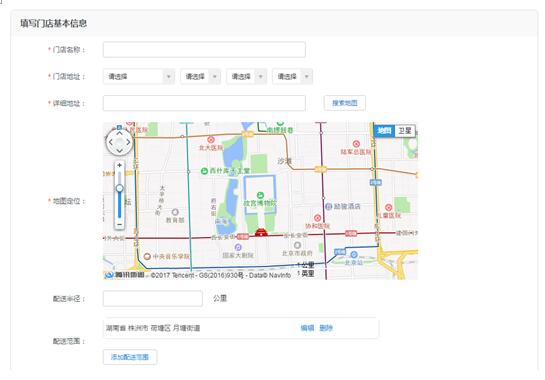Switch the map to 地图 view

[x=384, y=131]
